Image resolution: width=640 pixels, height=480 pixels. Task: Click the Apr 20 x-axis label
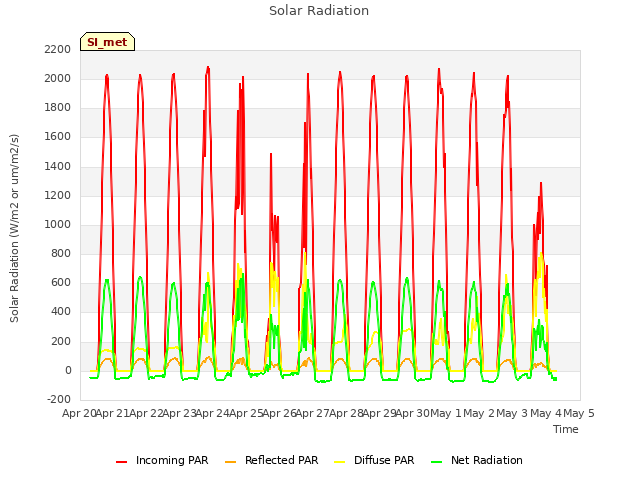point(79,413)
